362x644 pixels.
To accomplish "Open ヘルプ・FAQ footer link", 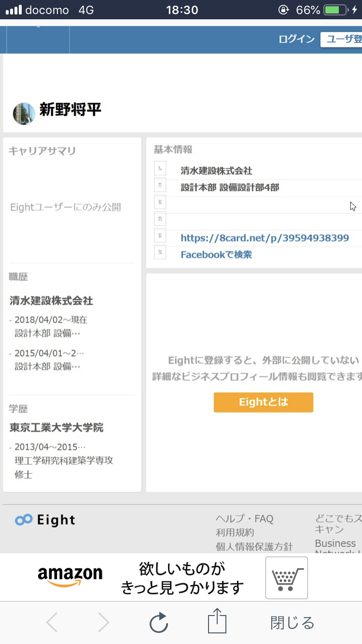I will tap(244, 519).
